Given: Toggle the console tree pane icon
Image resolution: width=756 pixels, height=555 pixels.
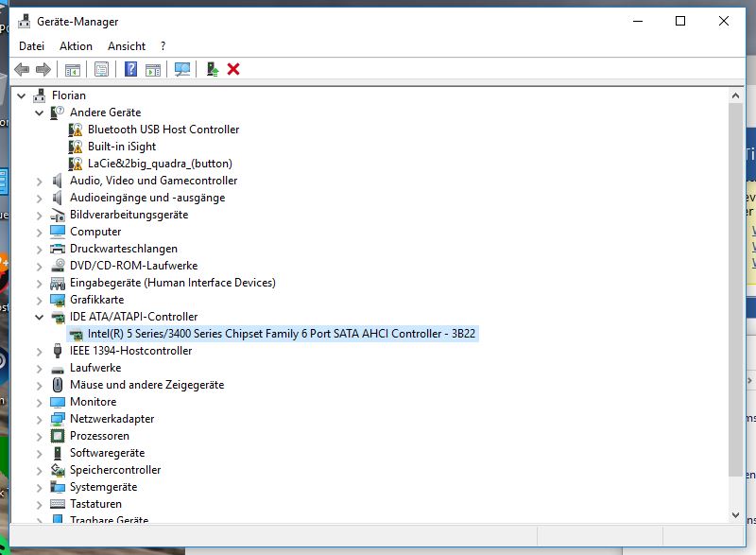Looking at the screenshot, I should 73,69.
